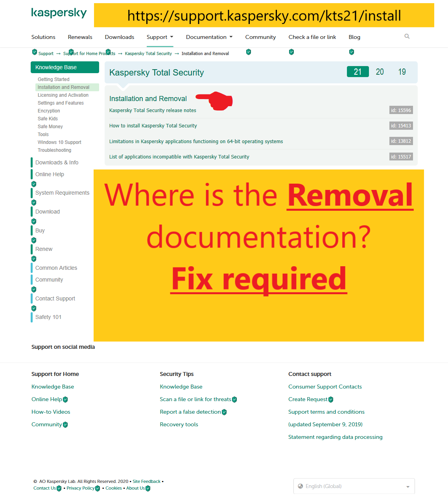
Task: Open the search magnifier icon
Action: [407, 36]
